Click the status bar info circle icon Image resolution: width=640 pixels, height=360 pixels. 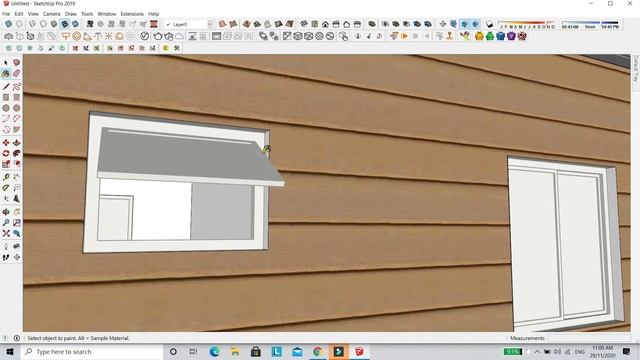pyautogui.click(x=16, y=338)
